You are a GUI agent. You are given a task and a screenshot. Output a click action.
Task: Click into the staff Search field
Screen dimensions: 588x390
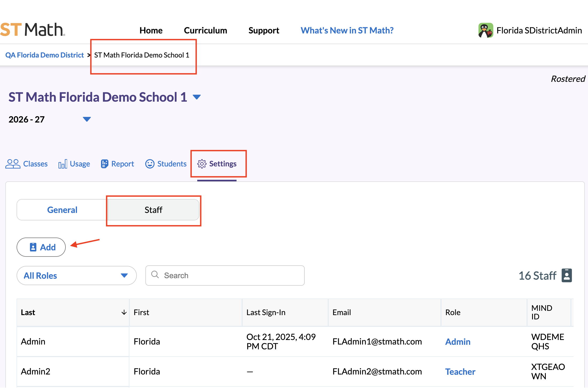pyautogui.click(x=225, y=276)
